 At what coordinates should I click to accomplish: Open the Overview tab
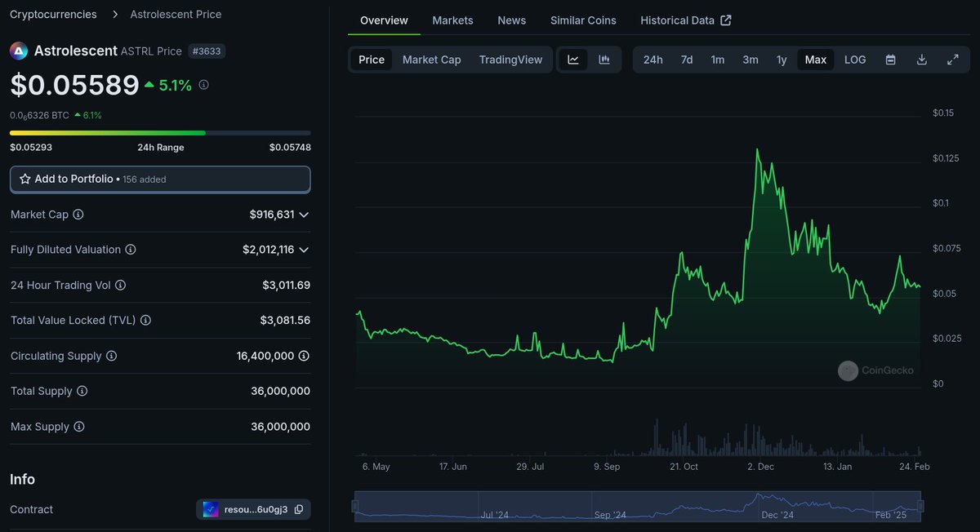pos(384,20)
